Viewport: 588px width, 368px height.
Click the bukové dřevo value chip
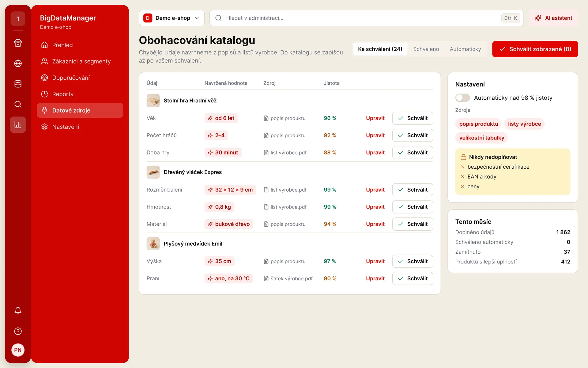click(x=229, y=224)
